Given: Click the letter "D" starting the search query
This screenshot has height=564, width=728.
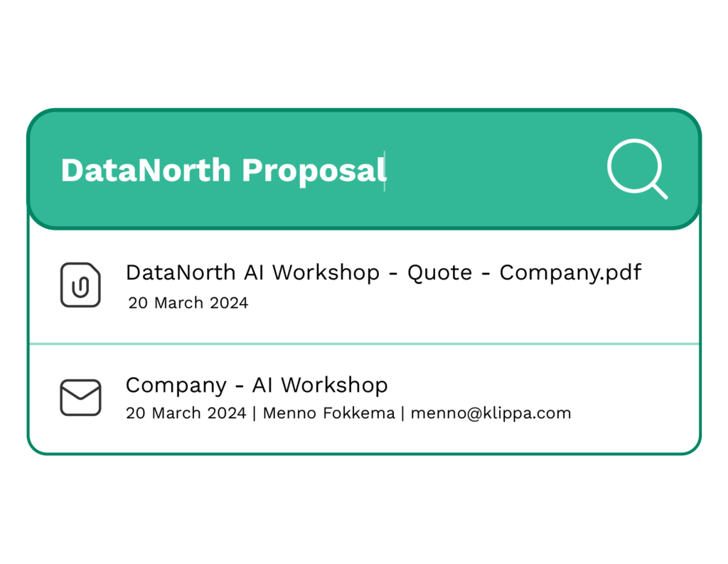Looking at the screenshot, I should [x=71, y=171].
